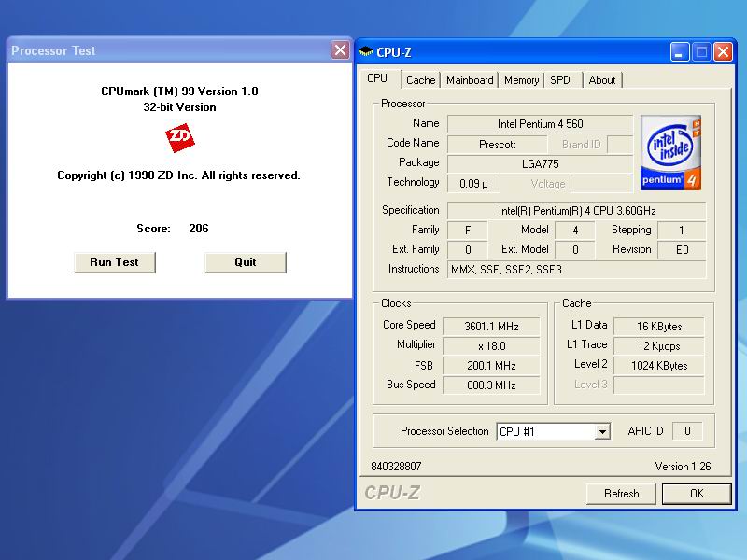This screenshot has height=560, width=747.
Task: Click the Core Speed value 3601.1 MHz
Action: pos(491,327)
